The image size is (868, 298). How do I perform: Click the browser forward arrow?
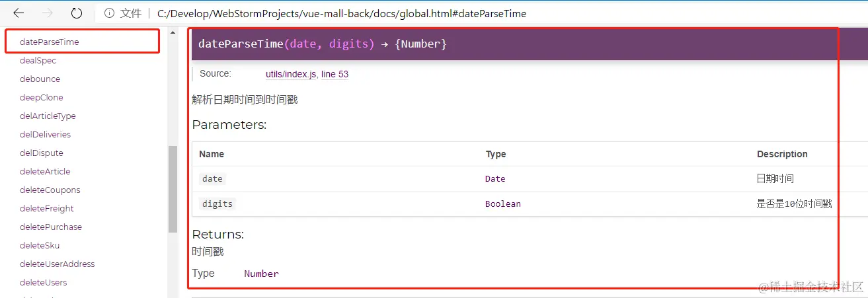click(x=48, y=13)
